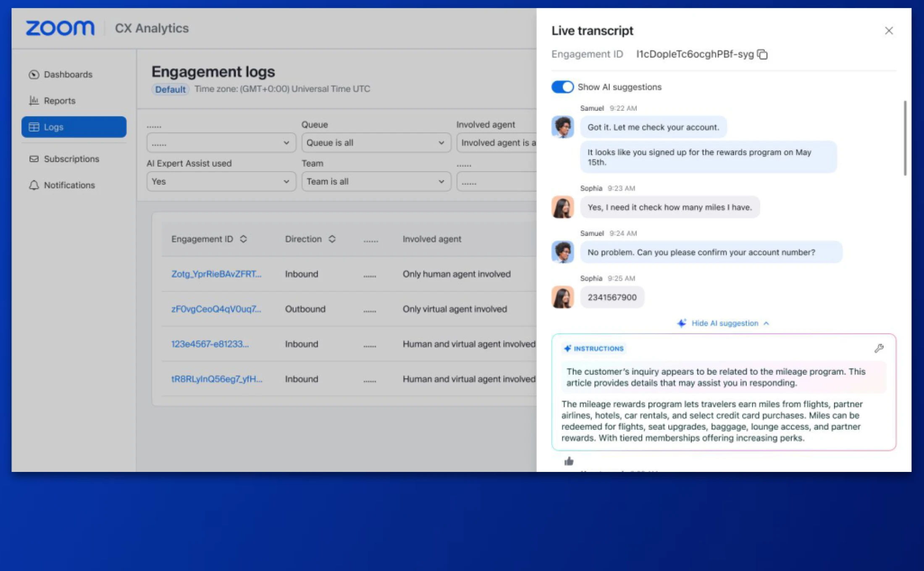Click 'Only human agent involved' cell
This screenshot has width=924, height=571.
coord(457,274)
